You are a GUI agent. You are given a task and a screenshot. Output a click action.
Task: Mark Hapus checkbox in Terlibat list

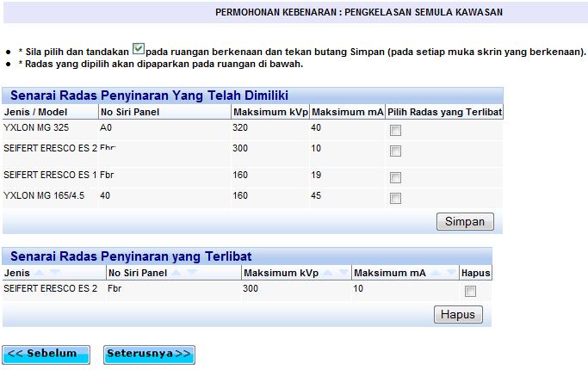470,292
